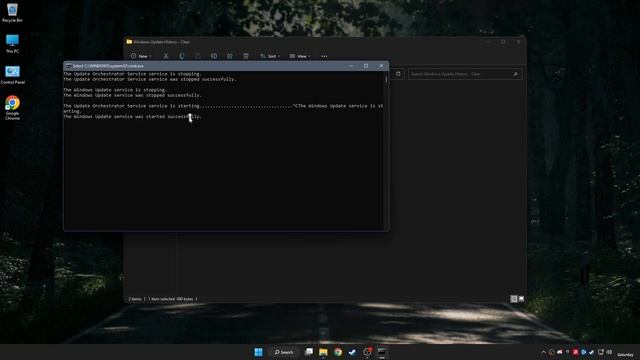Switch to Command Prompt taskbar icon
This screenshot has height=360, width=640.
click(382, 352)
